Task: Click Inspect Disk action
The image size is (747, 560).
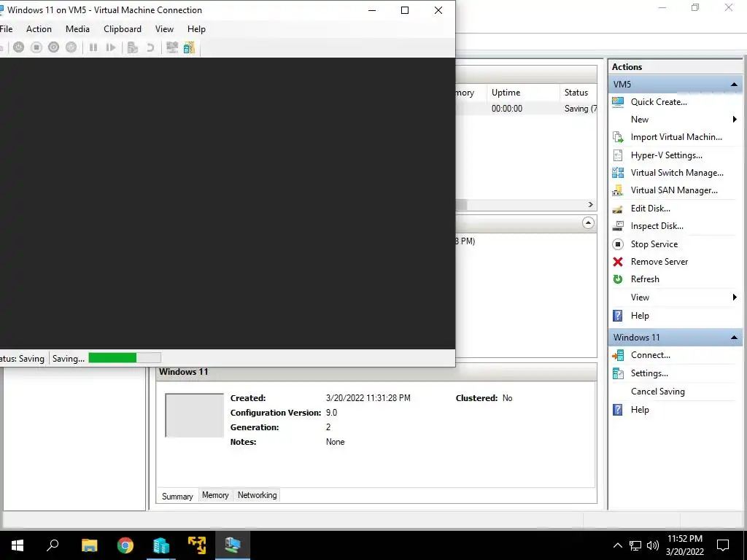Action: [657, 226]
